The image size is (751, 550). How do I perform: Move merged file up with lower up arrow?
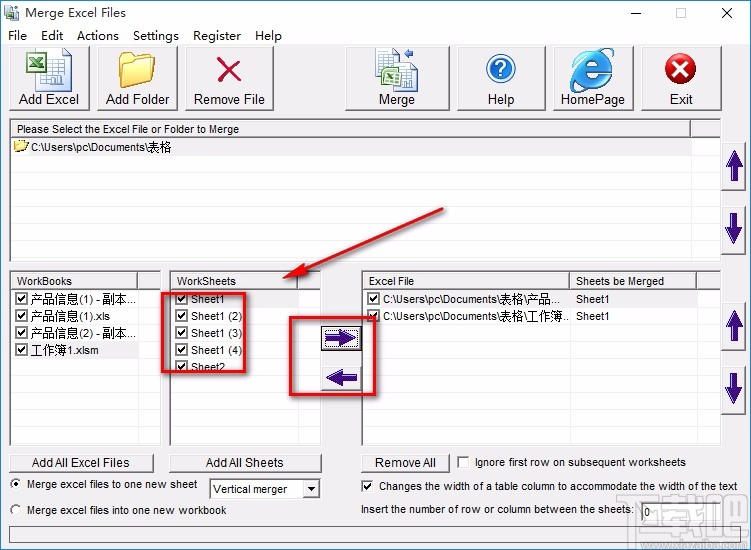(734, 326)
